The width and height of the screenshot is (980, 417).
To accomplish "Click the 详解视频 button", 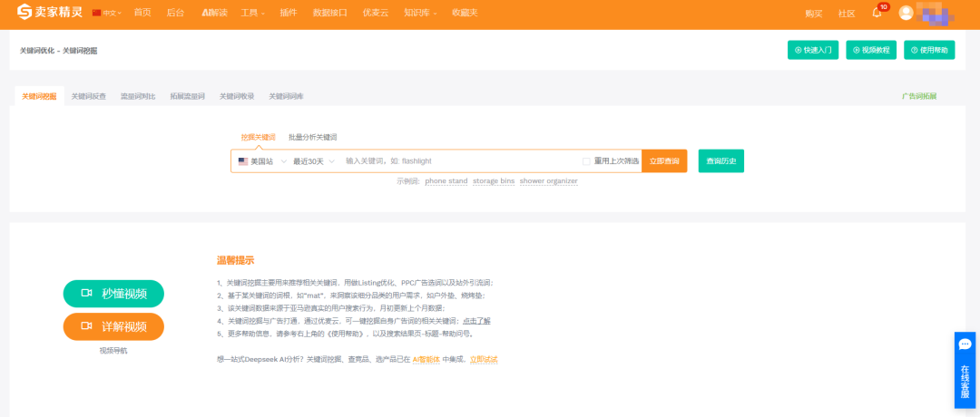I will (x=113, y=325).
